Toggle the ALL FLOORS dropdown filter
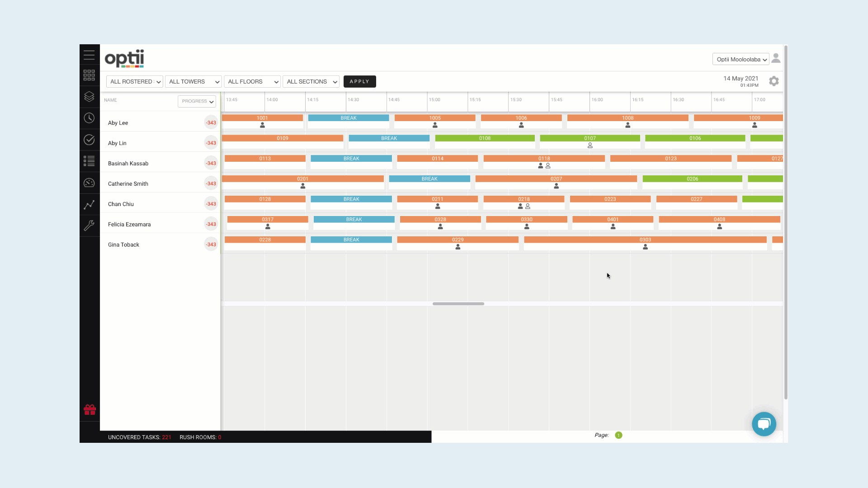This screenshot has height=488, width=868. 252,81
